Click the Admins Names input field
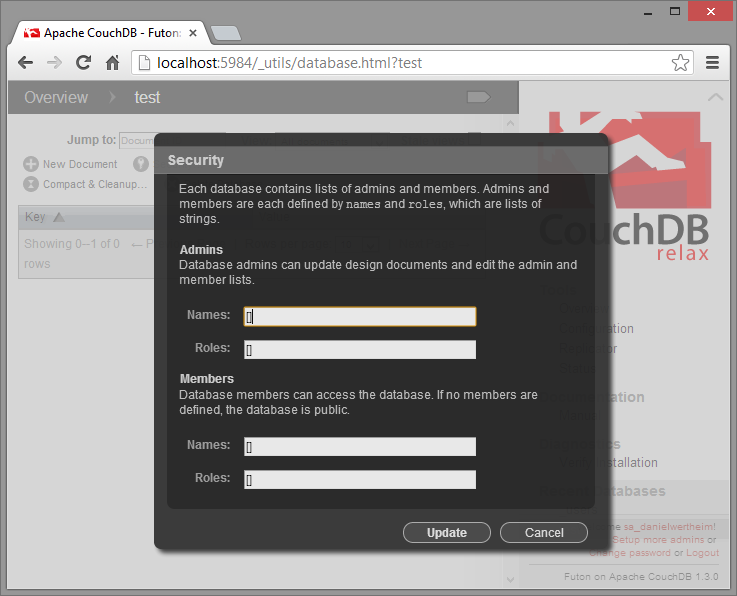 [x=360, y=316]
